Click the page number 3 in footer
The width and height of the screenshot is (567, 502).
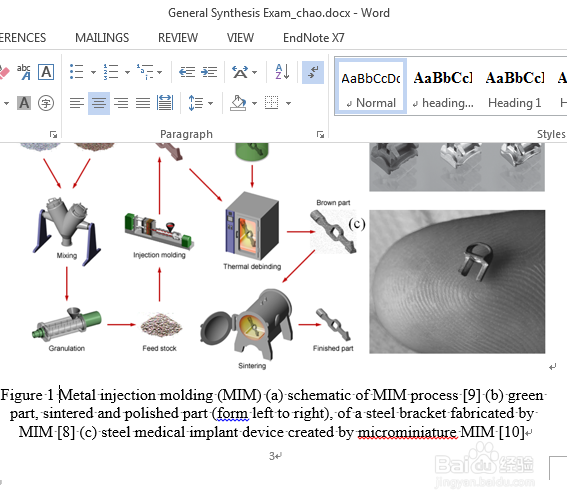272,456
